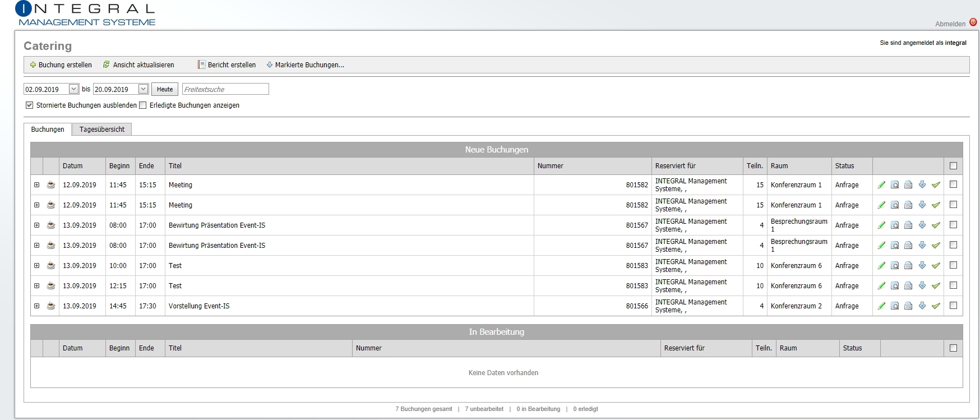Open the 'Markierte Buchungen...' menu
Viewport: 980px width, 420px height.
[x=305, y=65]
